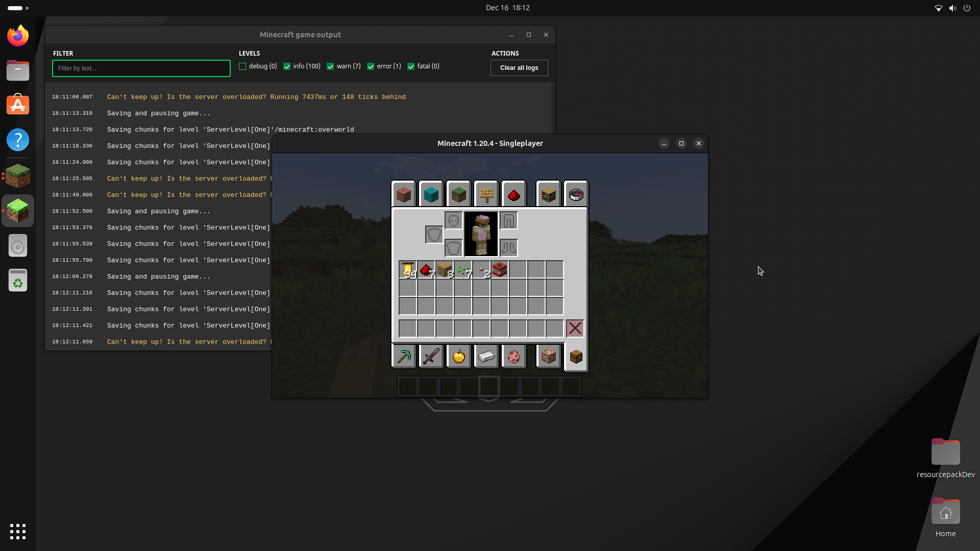This screenshot has height=551, width=980.
Task: Select the compass Search Items tab
Action: point(576,194)
